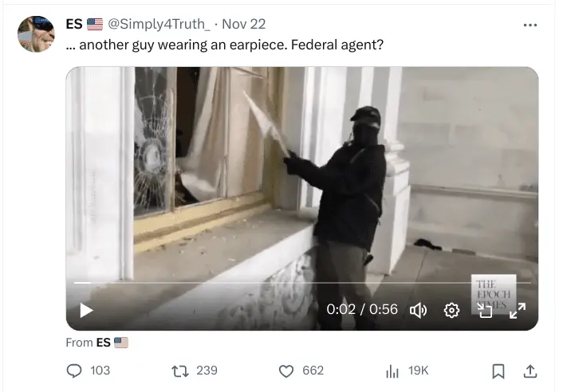Enable picture-in-picture mini player
Screen dimensions: 571x392
coord(485,311)
